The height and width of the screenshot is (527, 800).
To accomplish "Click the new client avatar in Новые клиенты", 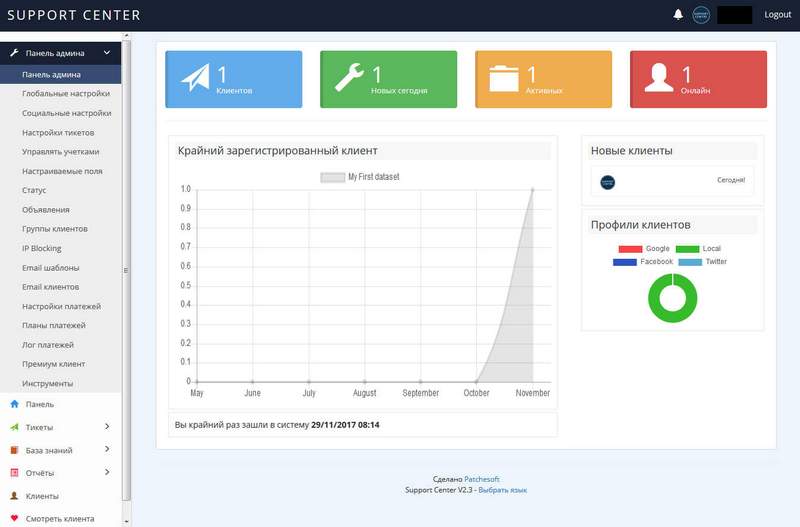I will click(x=607, y=182).
